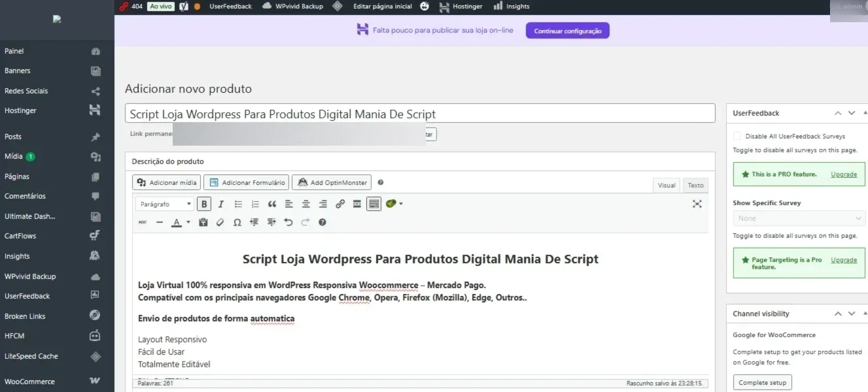Open the text color dropdown arrow
The width and height of the screenshot is (868, 392).
point(188,222)
